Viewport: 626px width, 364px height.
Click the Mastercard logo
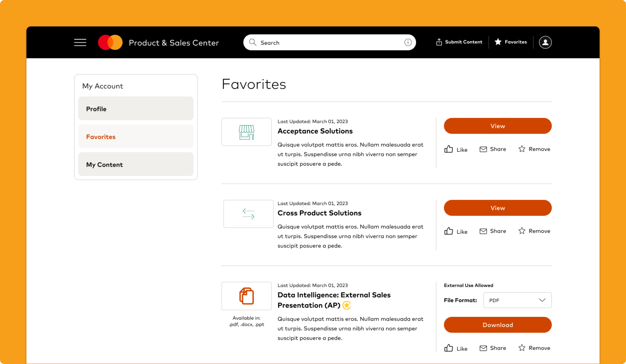[x=110, y=43]
